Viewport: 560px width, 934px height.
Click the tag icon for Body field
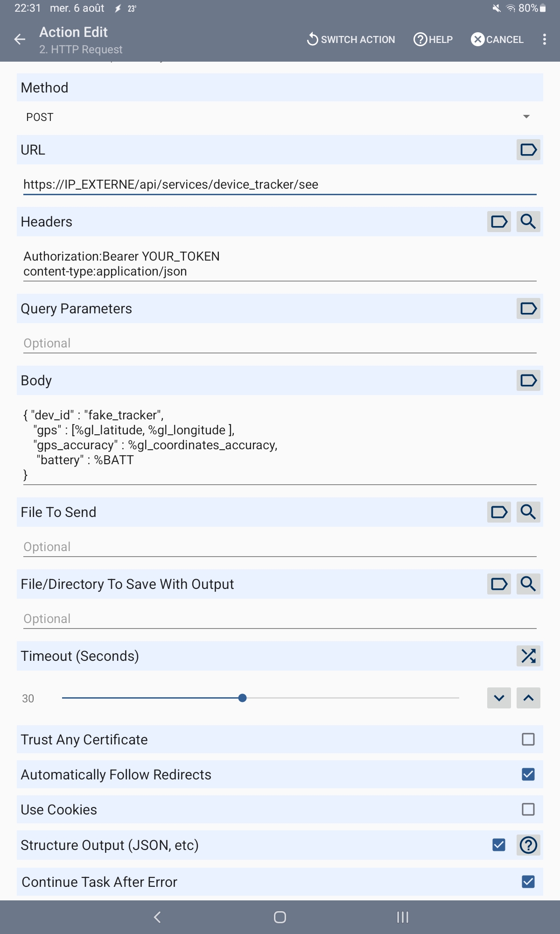point(528,381)
